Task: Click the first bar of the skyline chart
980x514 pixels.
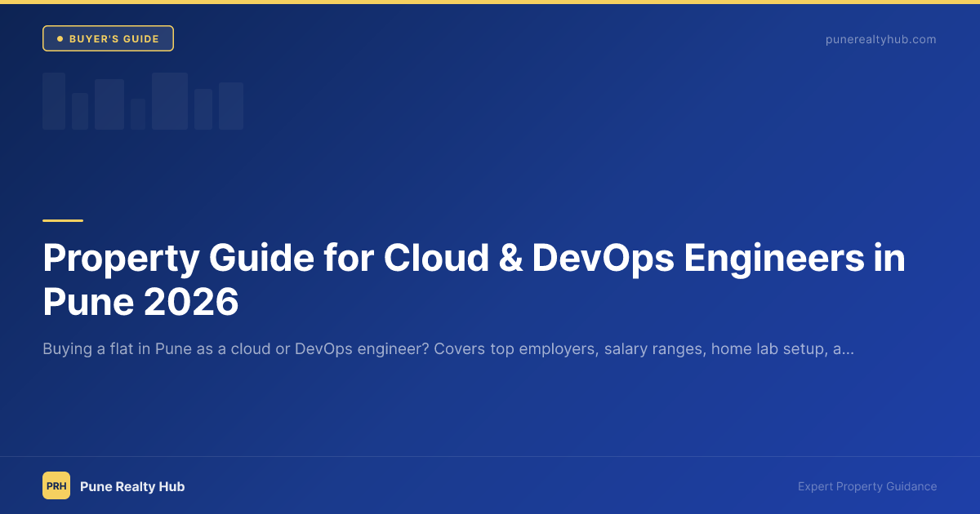Action: (54, 100)
